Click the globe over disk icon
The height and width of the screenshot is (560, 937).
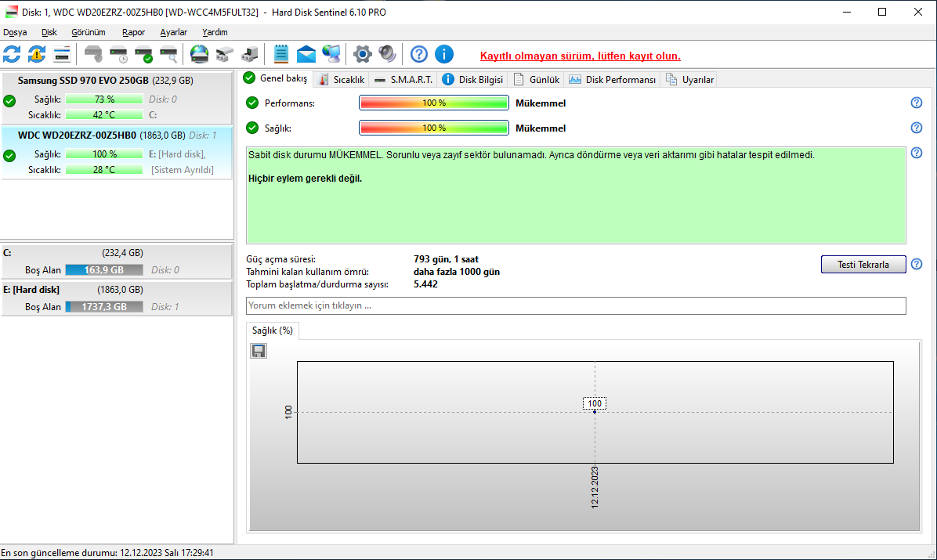click(199, 54)
